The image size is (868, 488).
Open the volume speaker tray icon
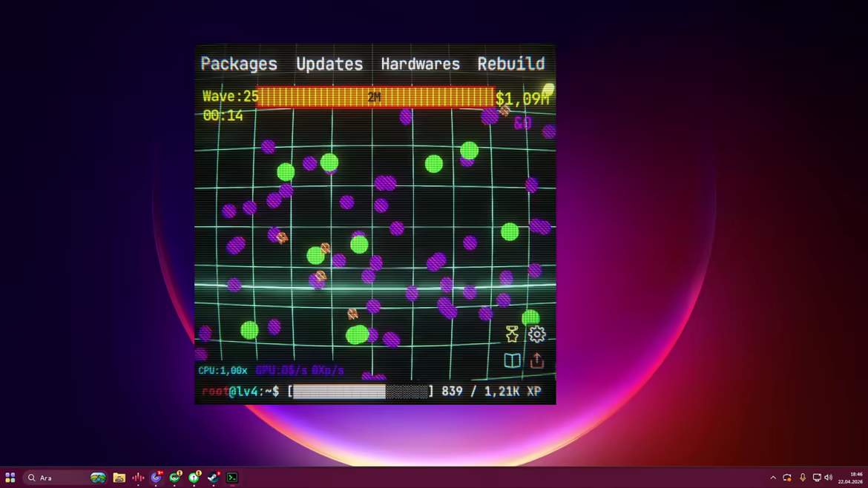[829, 478]
